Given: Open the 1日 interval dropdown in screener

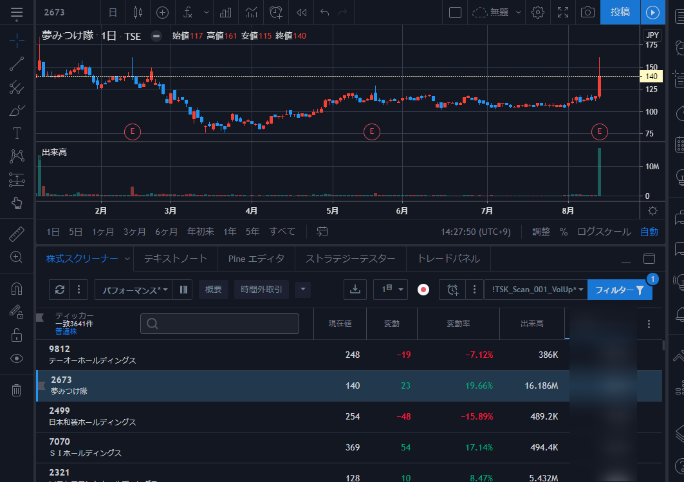Looking at the screenshot, I should [x=389, y=289].
